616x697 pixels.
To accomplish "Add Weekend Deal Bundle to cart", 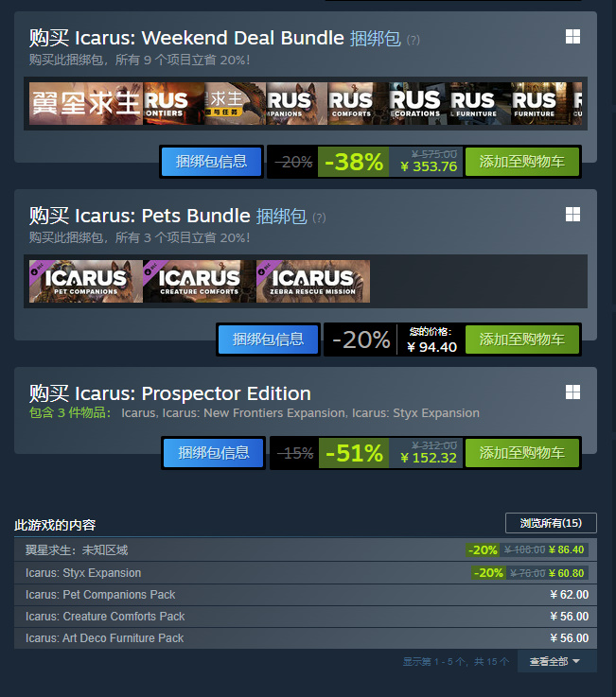I will [x=522, y=162].
